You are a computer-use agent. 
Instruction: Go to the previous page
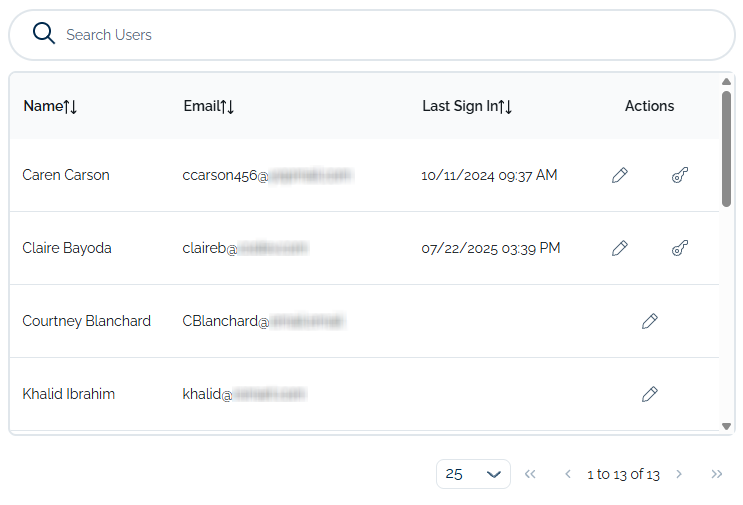point(567,474)
